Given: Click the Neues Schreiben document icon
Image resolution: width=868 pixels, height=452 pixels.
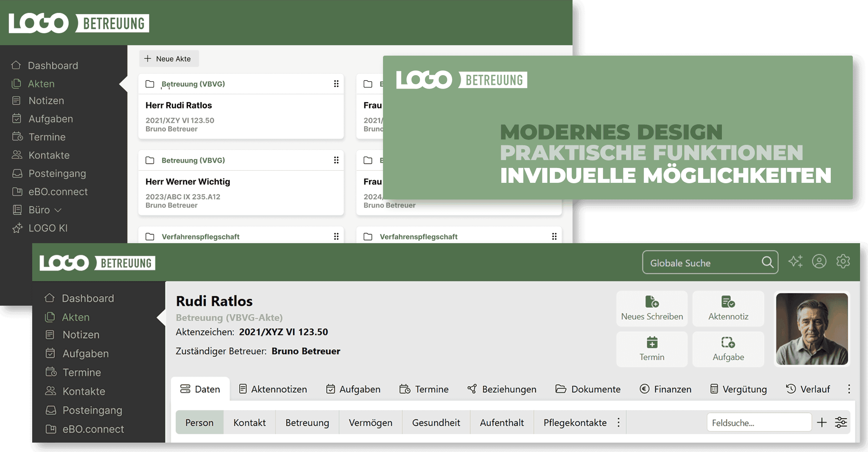Looking at the screenshot, I should [652, 302].
